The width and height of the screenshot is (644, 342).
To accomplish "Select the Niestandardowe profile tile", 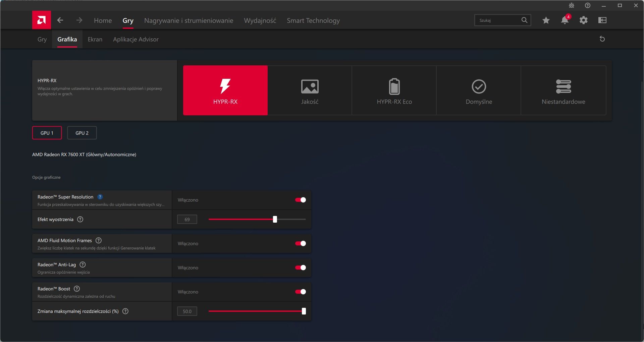I will 563,90.
